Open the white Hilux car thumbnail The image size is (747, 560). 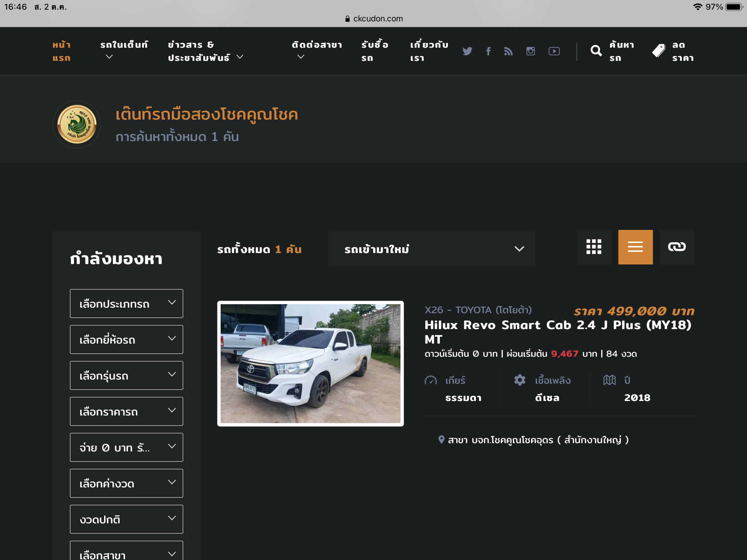(310, 363)
